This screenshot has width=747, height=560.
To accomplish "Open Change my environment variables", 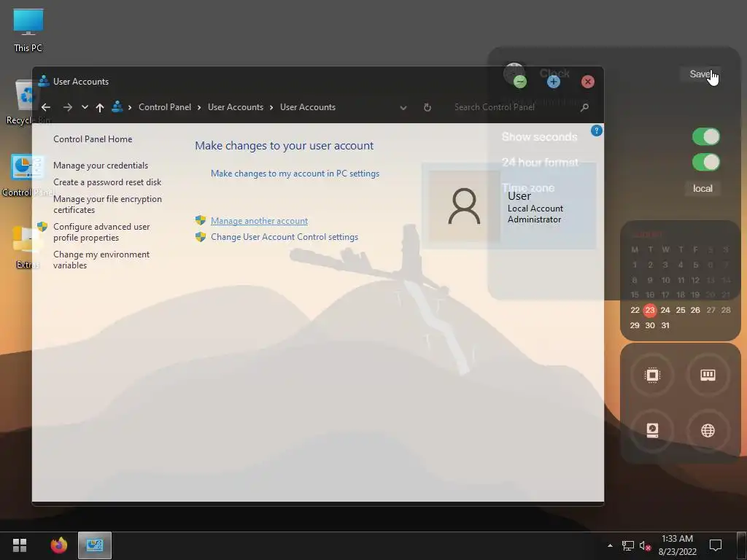I will pyautogui.click(x=101, y=260).
